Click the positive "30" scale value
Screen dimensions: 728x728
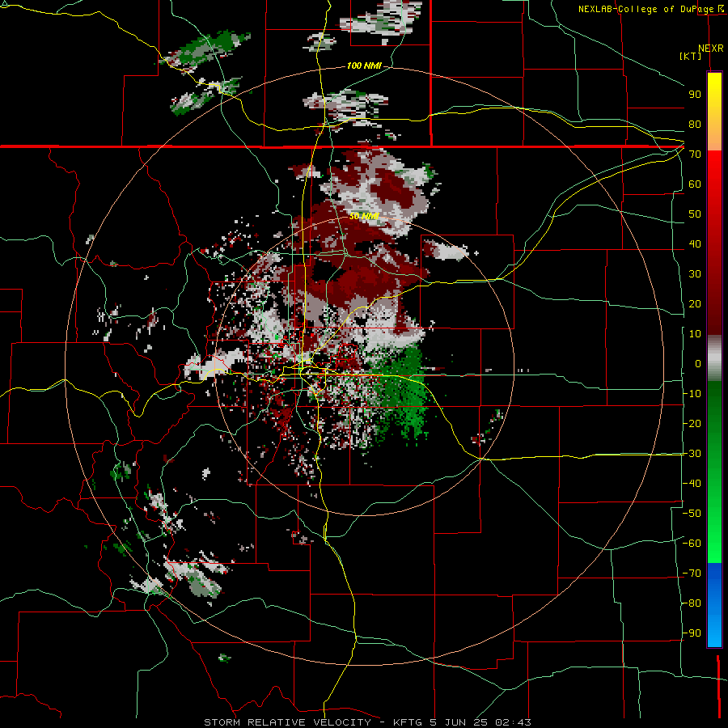tap(695, 274)
